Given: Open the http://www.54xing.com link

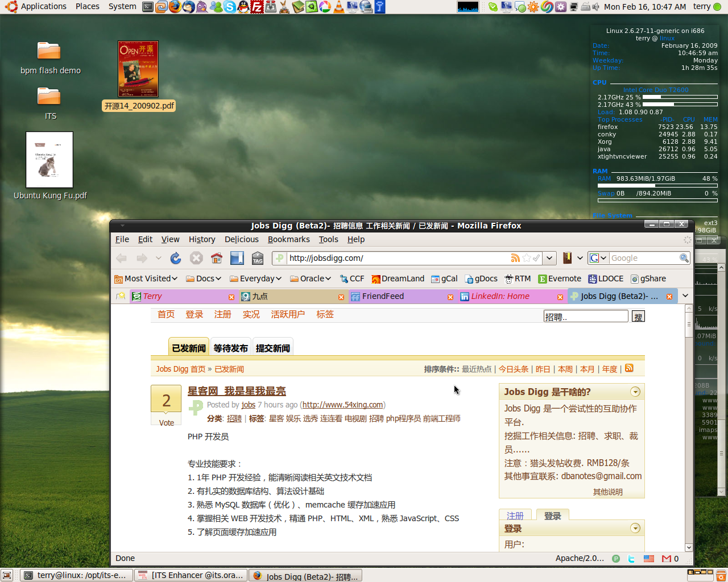Looking at the screenshot, I should click(342, 405).
